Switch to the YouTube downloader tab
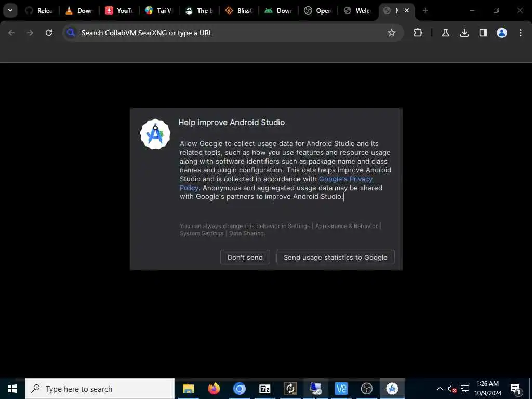532x399 pixels. tap(119, 10)
